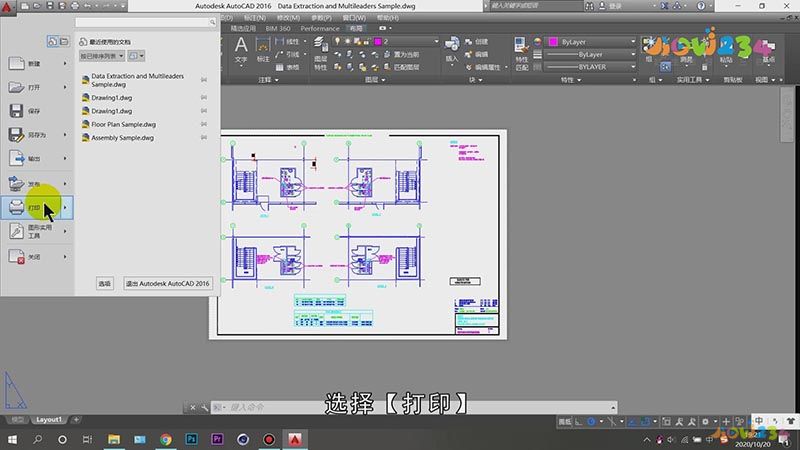
Task: Open Layer Properties (图层特性) icon
Action: coord(320,54)
